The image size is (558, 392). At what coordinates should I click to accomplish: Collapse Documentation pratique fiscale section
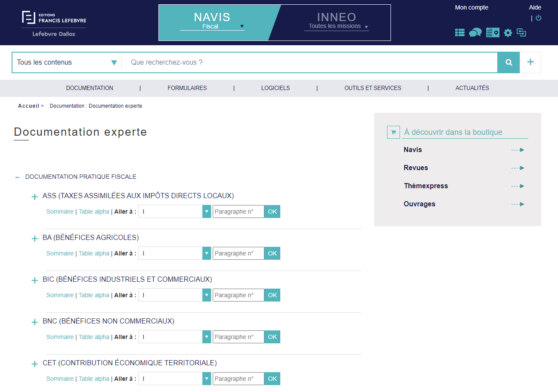(17, 177)
